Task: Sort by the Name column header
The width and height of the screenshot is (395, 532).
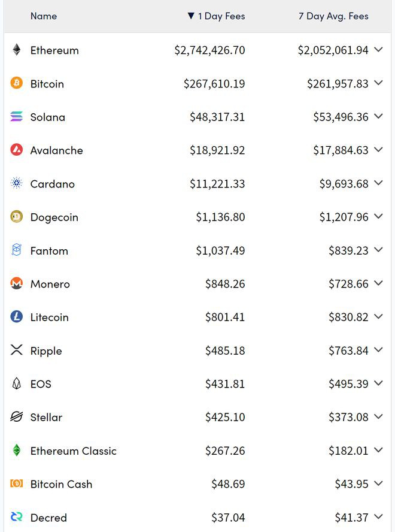Action: 44,16
